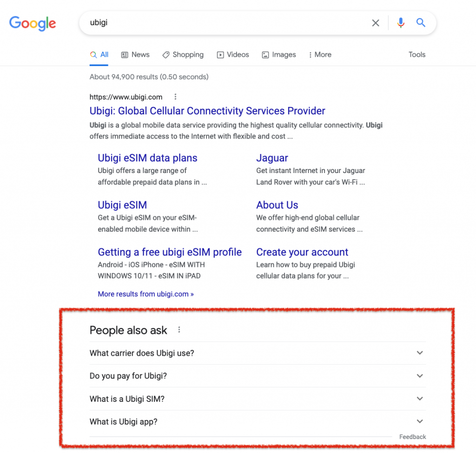Viewport: 476px width, 453px height.
Task: Switch to the Shopping tab
Action: pyautogui.click(x=183, y=55)
